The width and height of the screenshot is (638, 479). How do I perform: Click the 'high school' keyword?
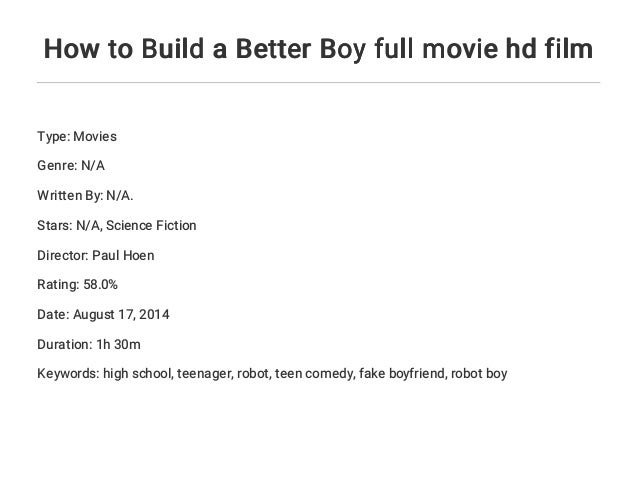pyautogui.click(x=137, y=374)
